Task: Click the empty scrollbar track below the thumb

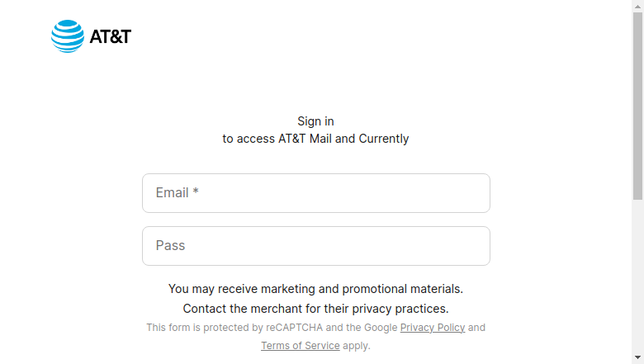Action: tap(637, 276)
